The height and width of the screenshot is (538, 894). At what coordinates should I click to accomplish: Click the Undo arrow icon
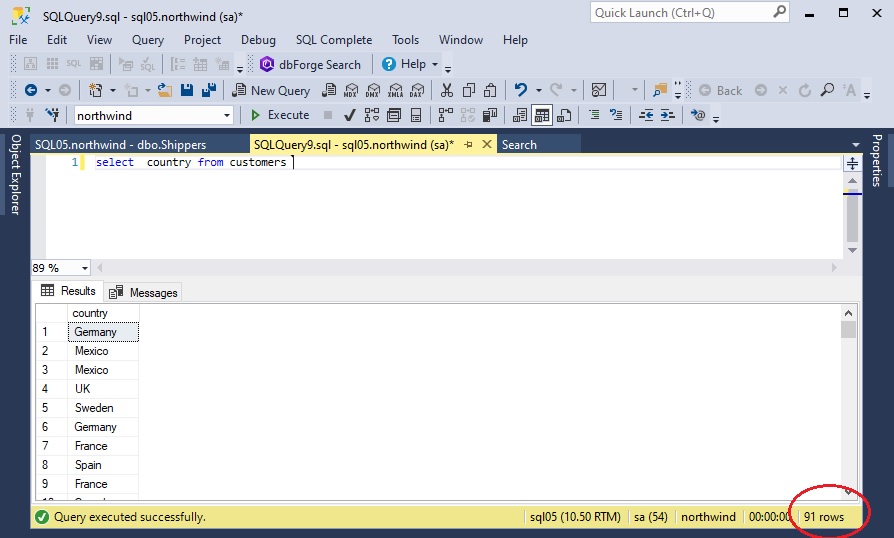(521, 90)
